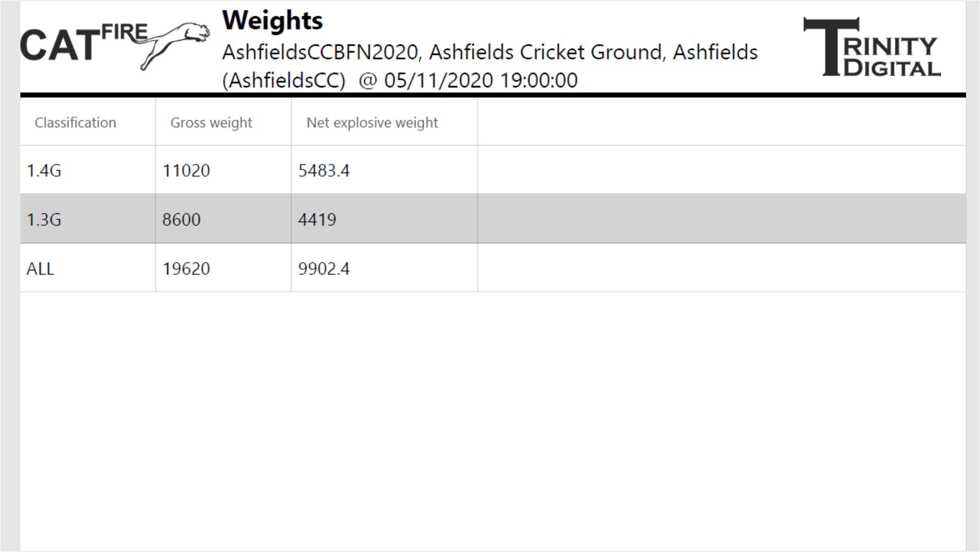Viewport: 980px width, 552px height.
Task: Select the AshfieldsCCBFN2020 event name line
Action: [489, 52]
